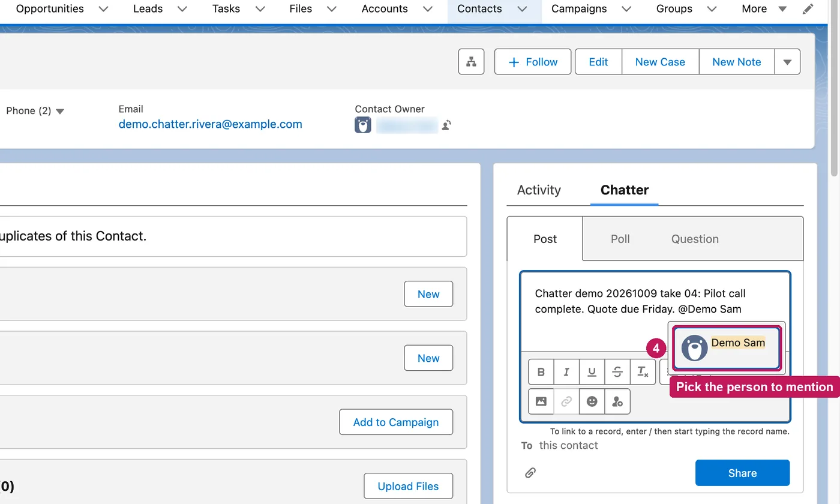Select the Chatter tab
840x504 pixels.
(625, 190)
